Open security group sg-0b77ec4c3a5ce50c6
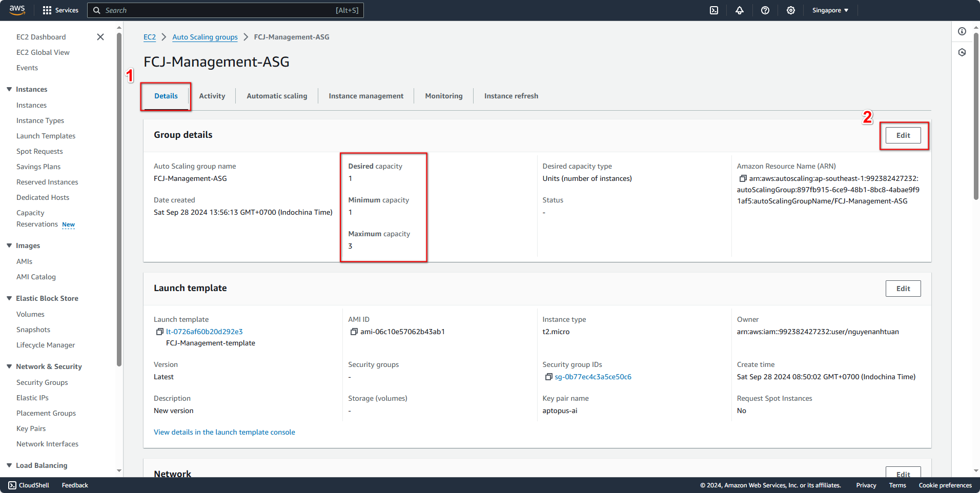Viewport: 980px width, 493px height. tap(593, 377)
